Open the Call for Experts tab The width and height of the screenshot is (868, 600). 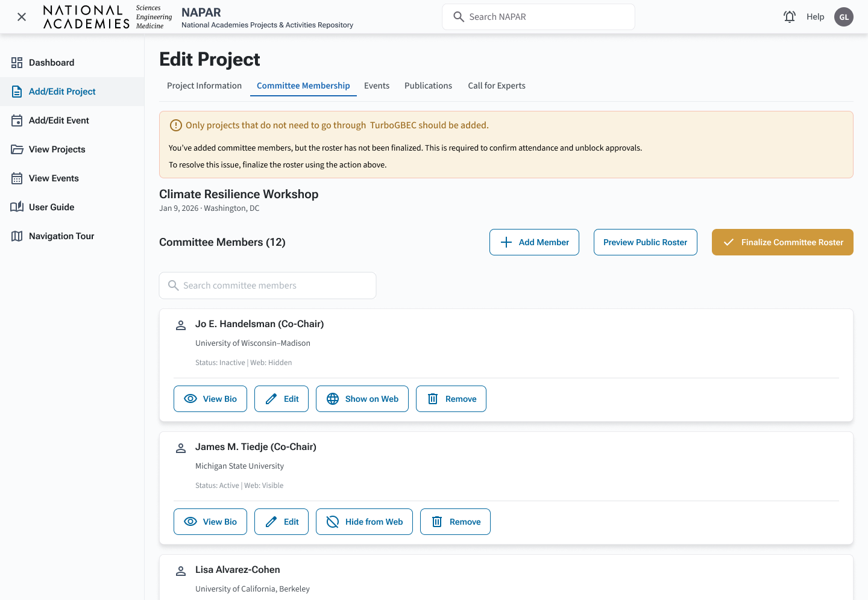pos(497,86)
